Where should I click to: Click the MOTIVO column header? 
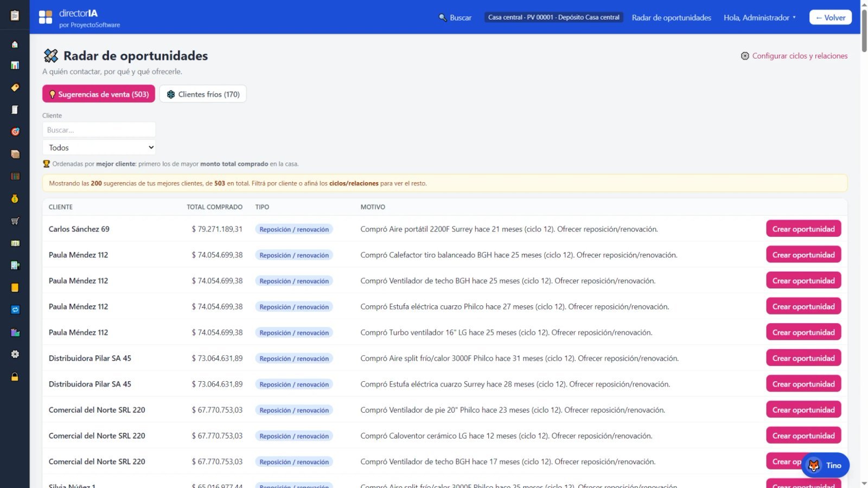(373, 207)
